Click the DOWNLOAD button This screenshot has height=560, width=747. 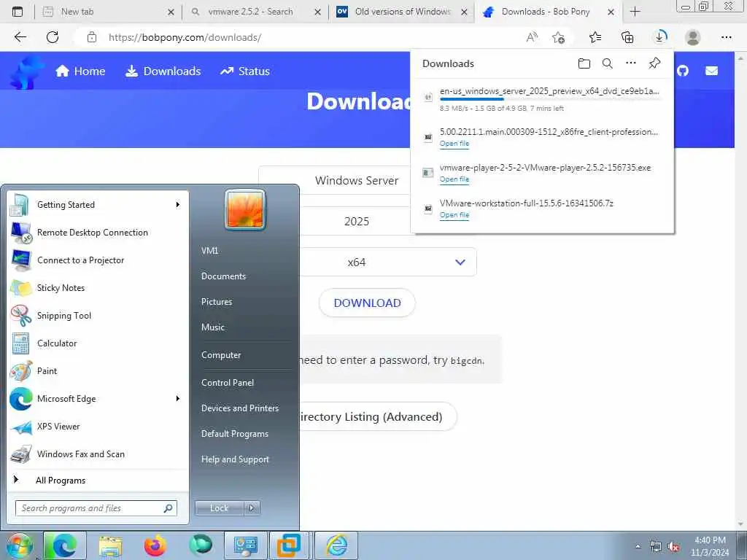point(368,303)
